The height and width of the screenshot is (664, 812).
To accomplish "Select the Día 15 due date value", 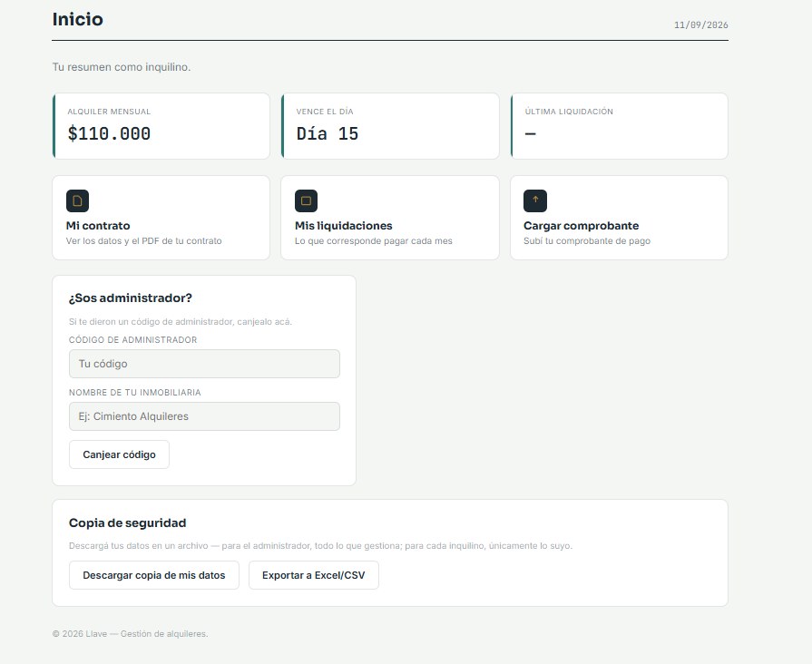I will pos(328,133).
